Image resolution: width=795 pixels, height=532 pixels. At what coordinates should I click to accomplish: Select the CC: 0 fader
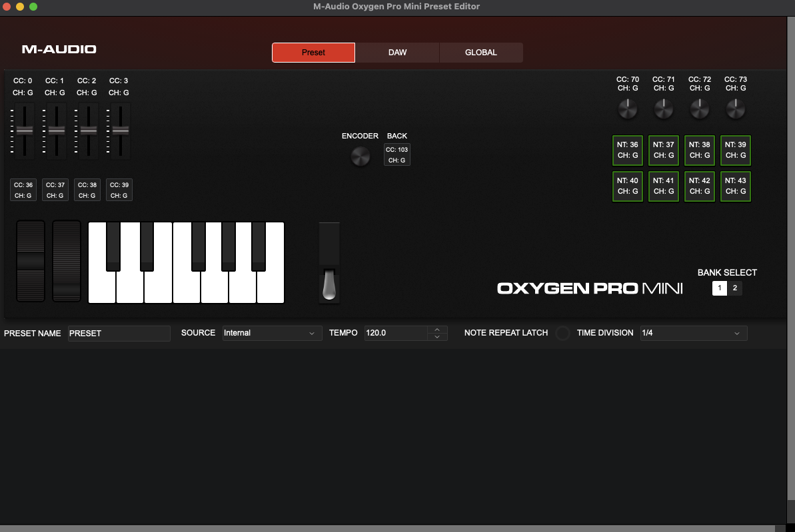[x=24, y=131]
